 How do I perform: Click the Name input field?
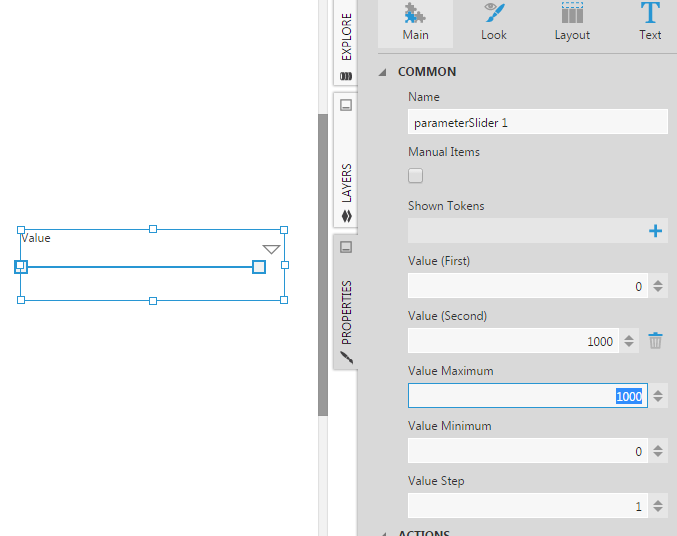[537, 122]
